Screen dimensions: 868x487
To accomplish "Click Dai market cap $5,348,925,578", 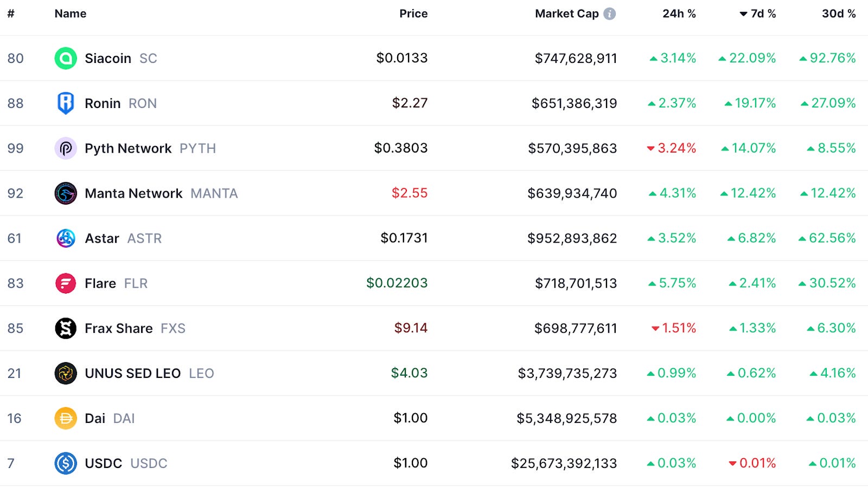I will pyautogui.click(x=567, y=419).
